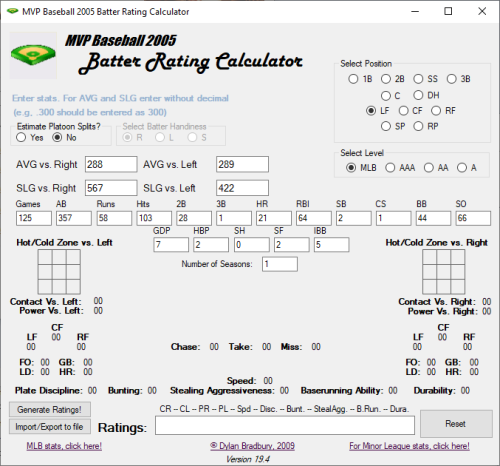Click the baseball diamond logo image

[x=33, y=55]
